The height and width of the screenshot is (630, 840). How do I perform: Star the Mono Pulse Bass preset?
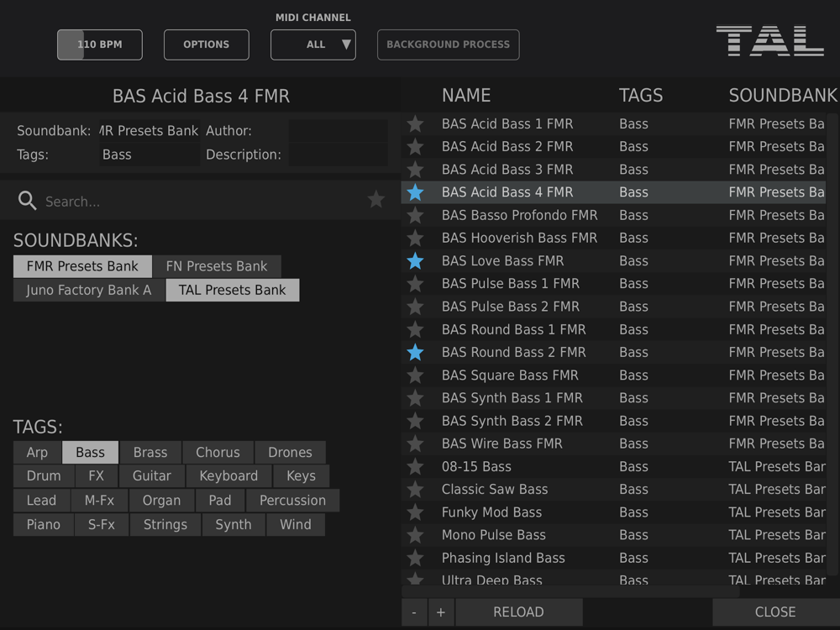coord(415,534)
